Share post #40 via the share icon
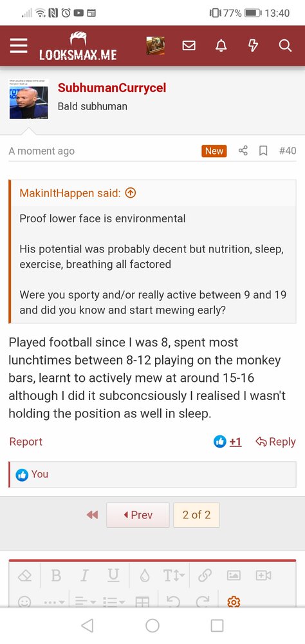Screen dimensions: 305x644 pos(243,151)
